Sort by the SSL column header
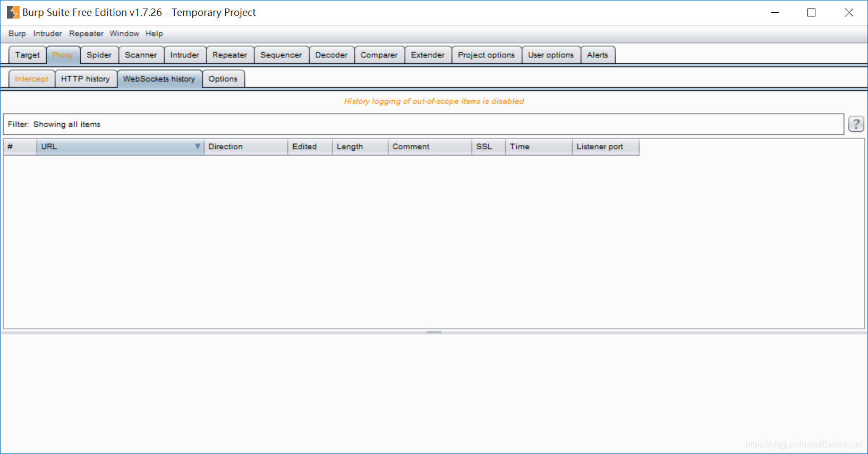The width and height of the screenshot is (868, 454). pyautogui.click(x=489, y=147)
